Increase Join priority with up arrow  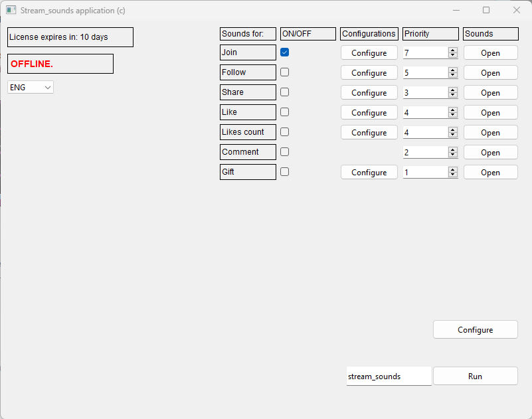pos(452,50)
